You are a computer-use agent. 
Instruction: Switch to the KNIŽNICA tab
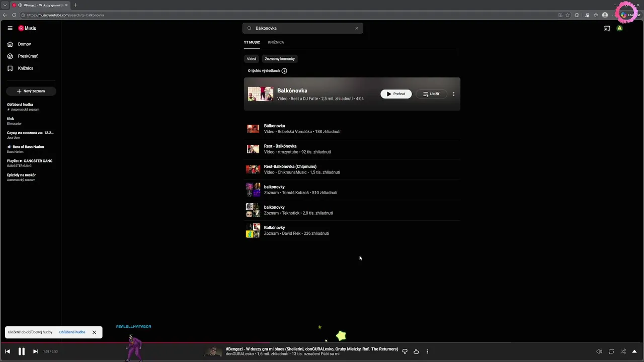point(276,42)
